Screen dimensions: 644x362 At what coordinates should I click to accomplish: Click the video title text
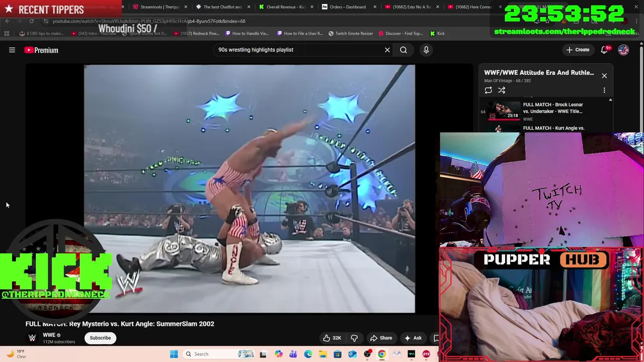click(120, 324)
